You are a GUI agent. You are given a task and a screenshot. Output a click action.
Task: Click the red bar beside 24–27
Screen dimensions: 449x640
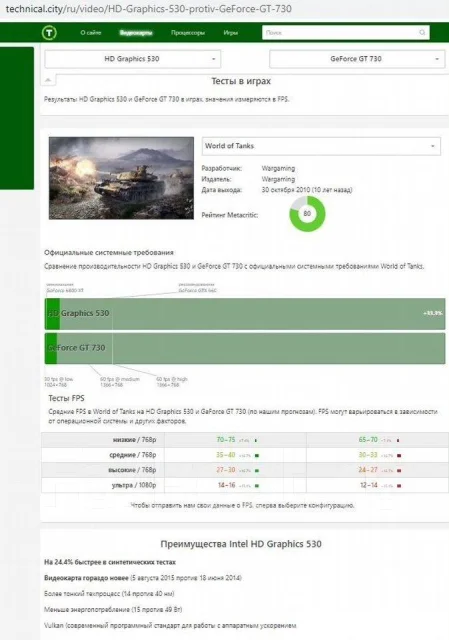point(399,471)
